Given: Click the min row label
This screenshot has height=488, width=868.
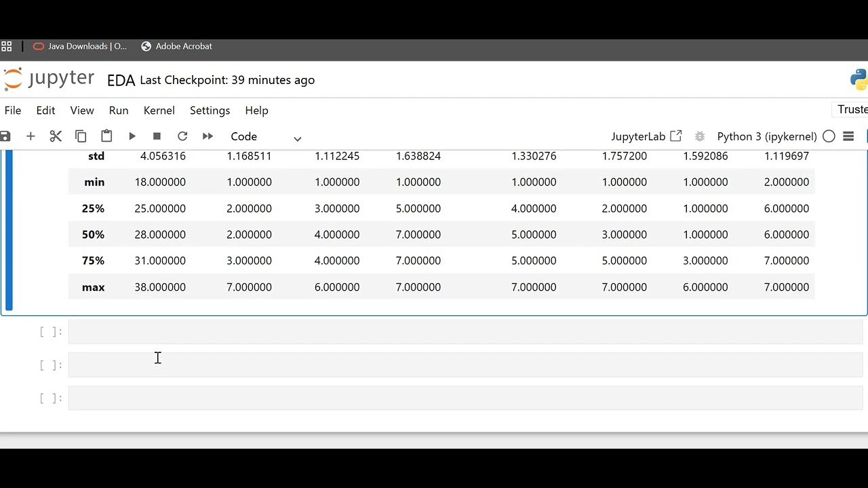Looking at the screenshot, I should [94, 182].
